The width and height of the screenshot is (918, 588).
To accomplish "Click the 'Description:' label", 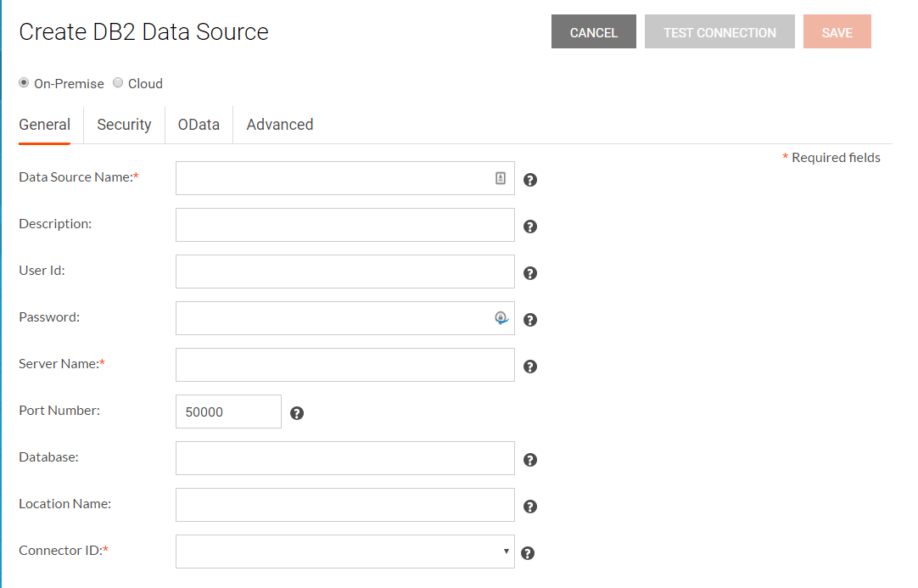I will coord(55,224).
